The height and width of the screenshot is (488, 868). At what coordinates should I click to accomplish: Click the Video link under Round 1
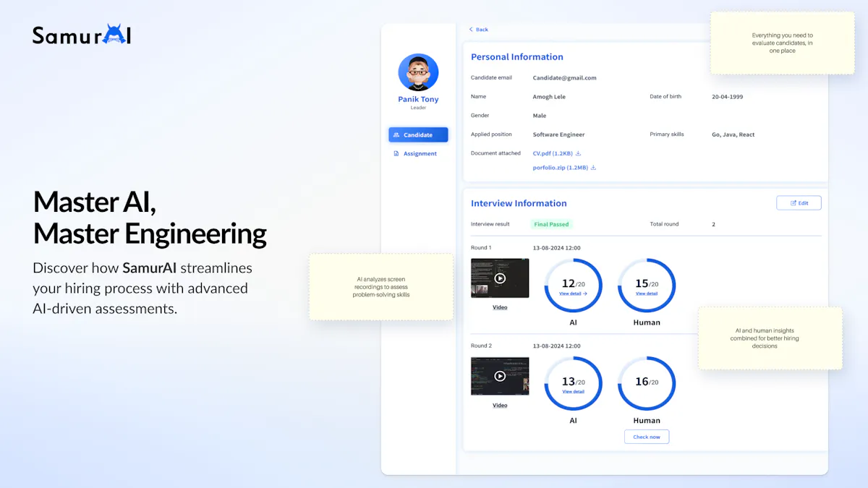500,307
